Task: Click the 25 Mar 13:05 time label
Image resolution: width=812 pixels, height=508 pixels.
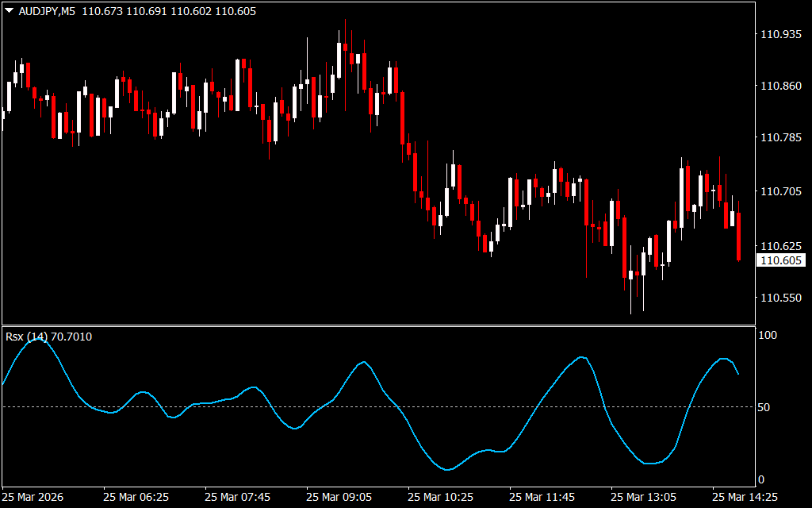Action: pyautogui.click(x=644, y=497)
